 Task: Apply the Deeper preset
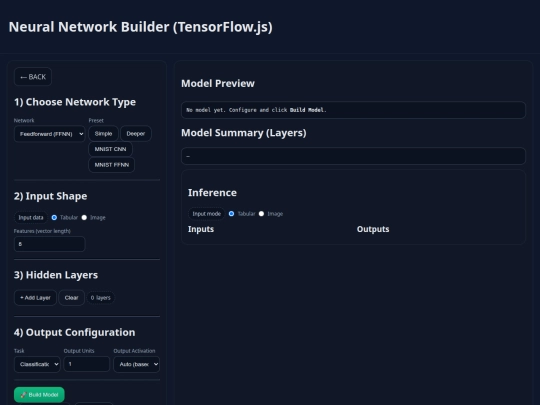[136, 133]
